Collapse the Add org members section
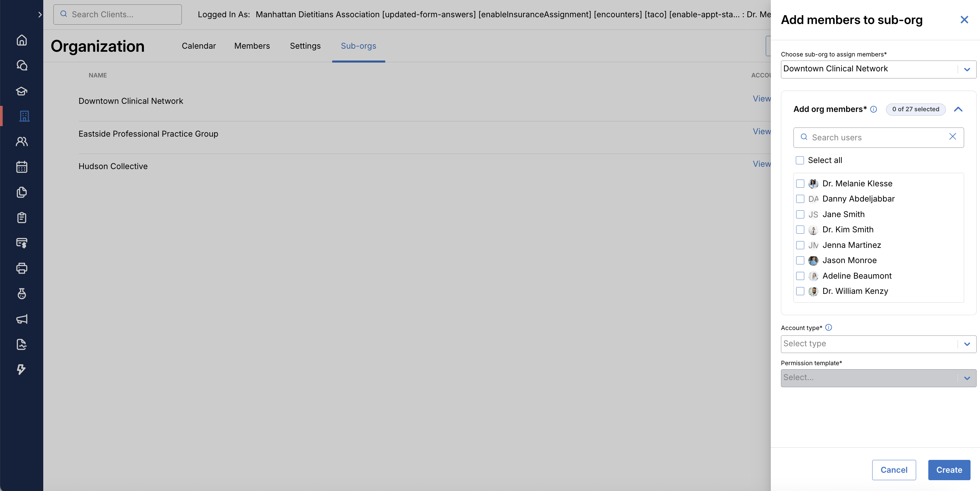Image resolution: width=980 pixels, height=491 pixels. pos(958,109)
